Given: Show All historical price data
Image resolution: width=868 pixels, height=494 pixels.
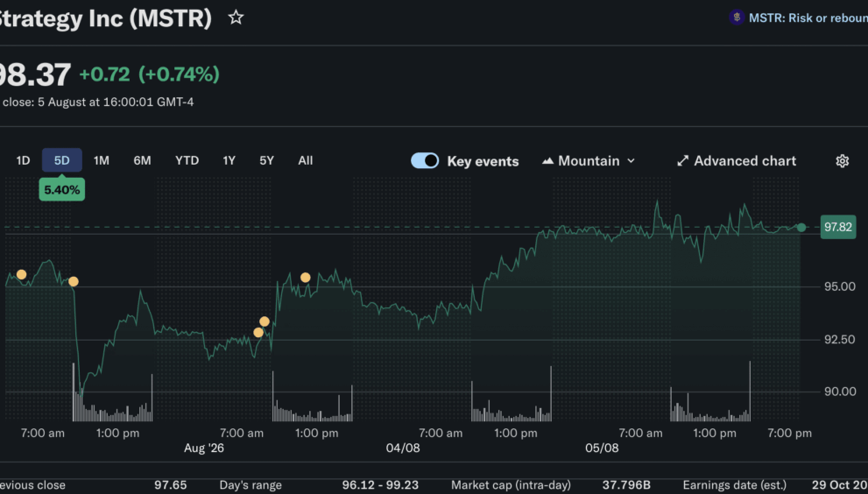Looking at the screenshot, I should click(x=305, y=160).
